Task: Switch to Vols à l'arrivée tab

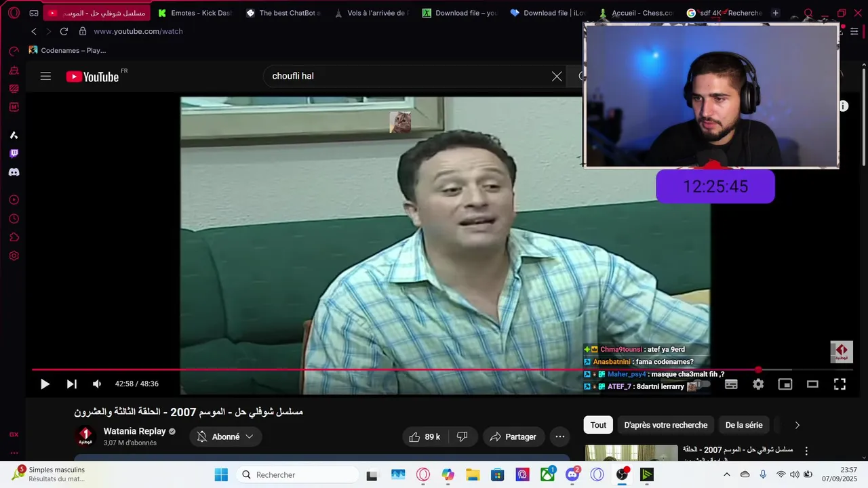Action: pos(372,13)
